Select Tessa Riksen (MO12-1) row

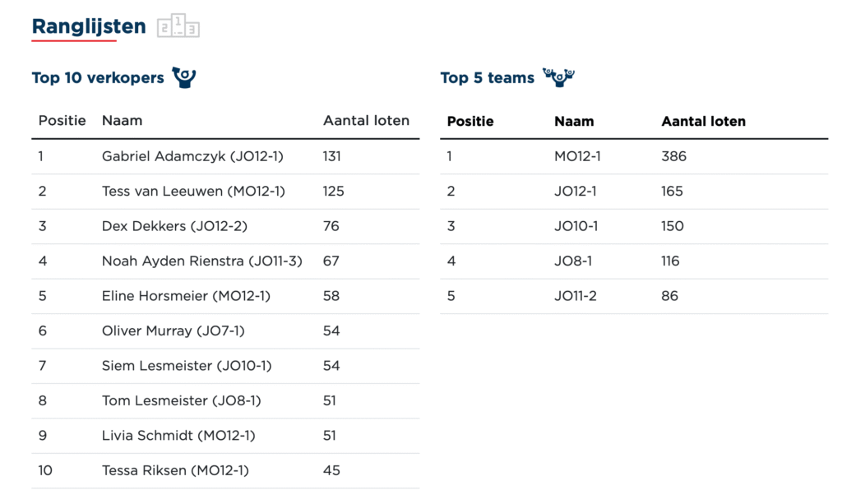click(175, 471)
